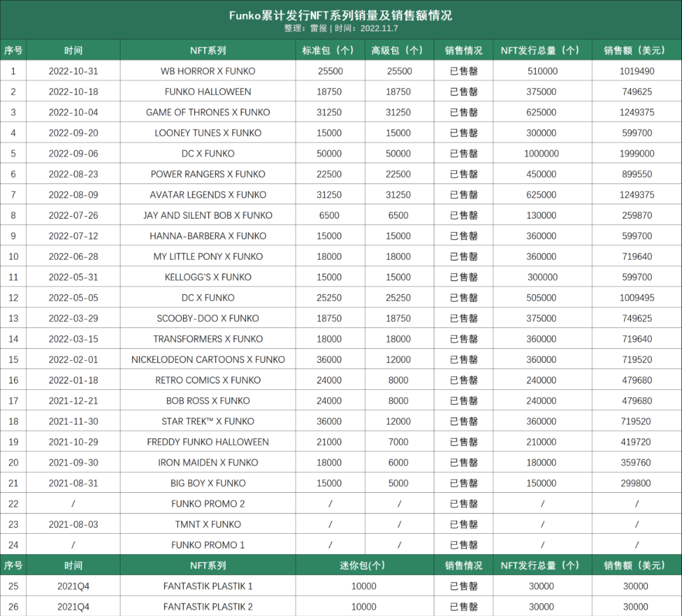Screen dimensions: 682x616
Task: Click the date cell '2022-10-31'
Action: [x=73, y=71]
